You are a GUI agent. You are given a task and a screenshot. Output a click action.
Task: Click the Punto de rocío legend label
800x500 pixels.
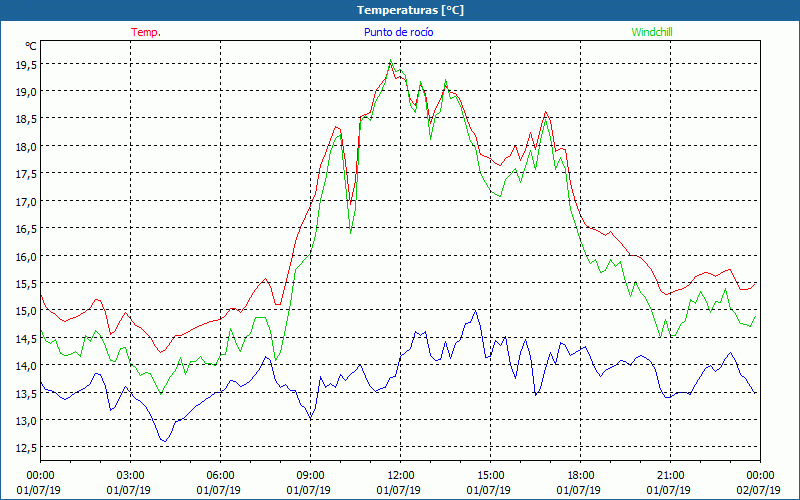(398, 32)
